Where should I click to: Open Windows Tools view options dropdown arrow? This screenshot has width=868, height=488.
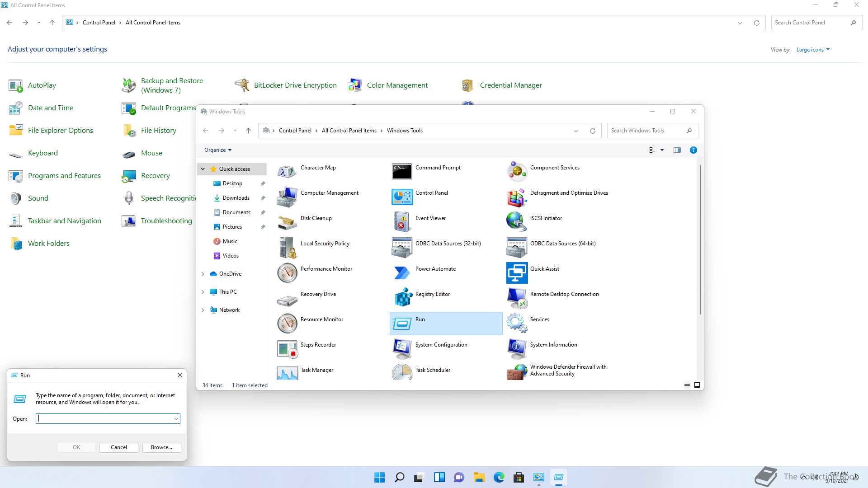click(662, 150)
